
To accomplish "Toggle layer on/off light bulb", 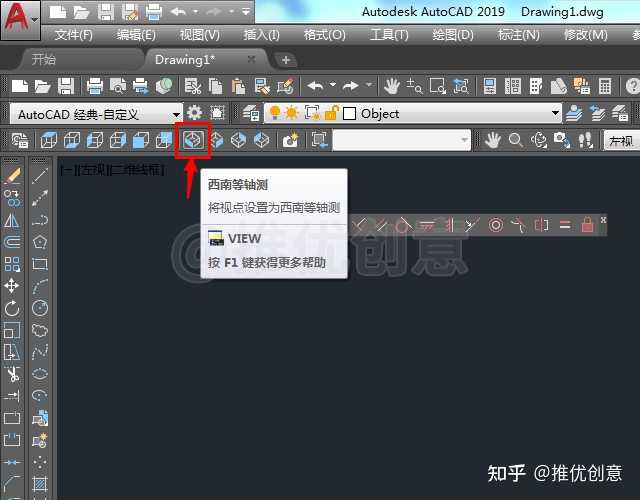I will (275, 113).
